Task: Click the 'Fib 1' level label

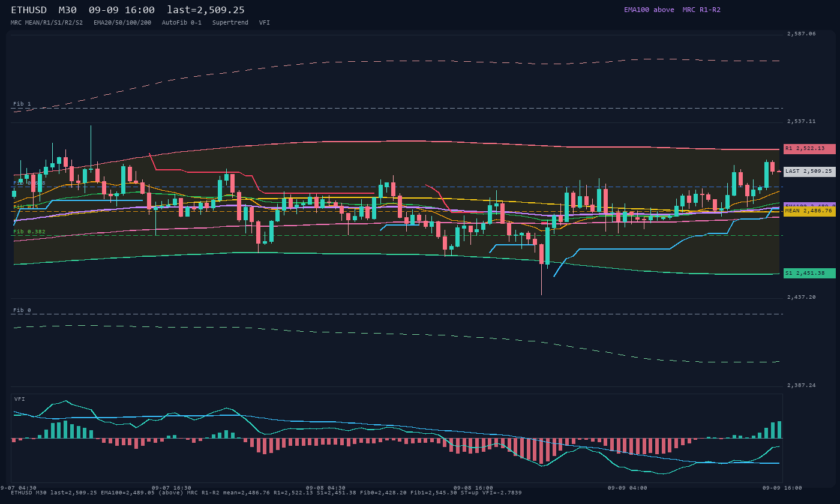Action: click(22, 104)
